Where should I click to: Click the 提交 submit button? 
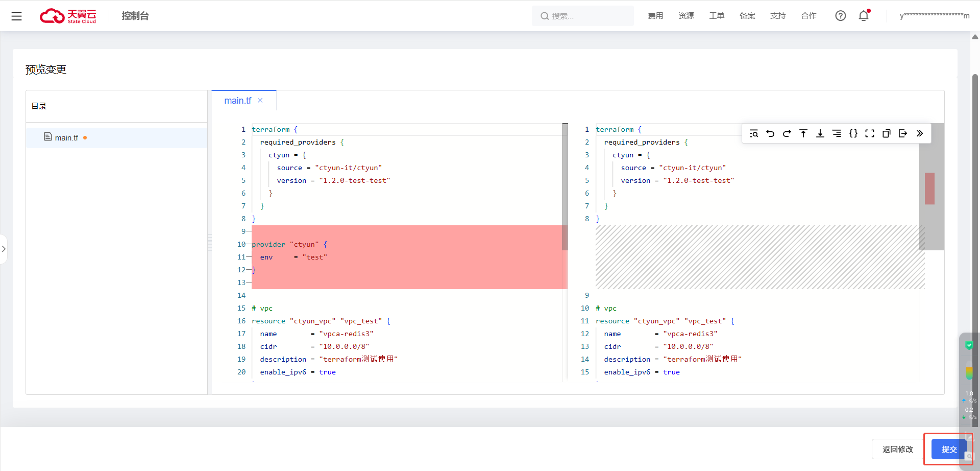948,449
